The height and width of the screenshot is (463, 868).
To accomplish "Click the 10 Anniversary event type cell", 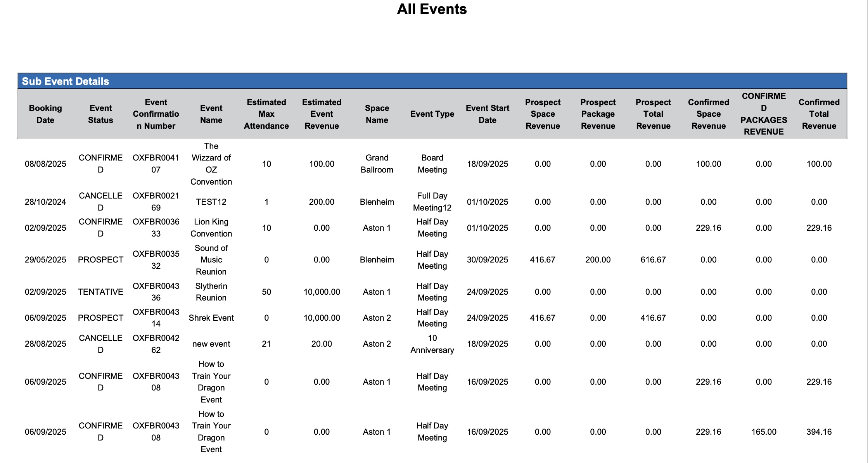I will click(432, 344).
